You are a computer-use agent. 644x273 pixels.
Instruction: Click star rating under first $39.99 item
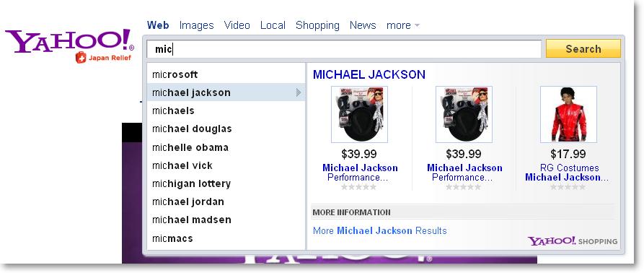tap(358, 187)
